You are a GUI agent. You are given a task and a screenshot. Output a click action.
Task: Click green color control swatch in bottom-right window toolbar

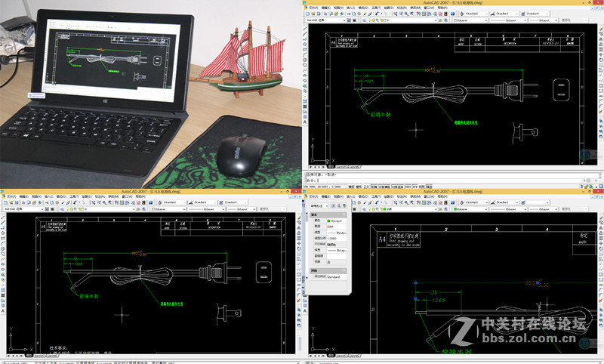tap(455, 208)
